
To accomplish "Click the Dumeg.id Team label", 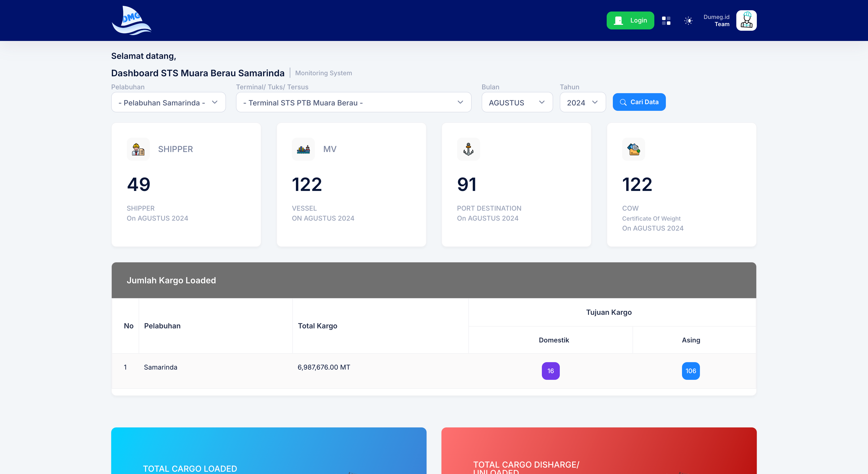I will point(716,20).
